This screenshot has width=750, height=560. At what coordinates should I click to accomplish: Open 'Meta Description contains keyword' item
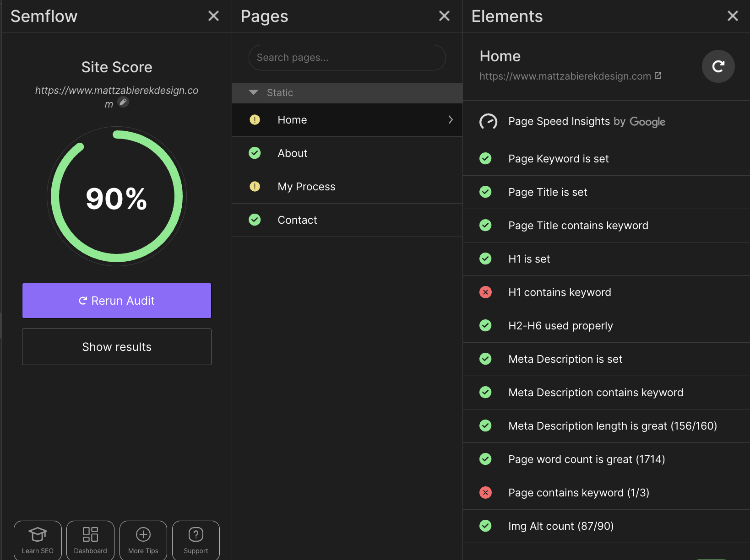click(606, 393)
